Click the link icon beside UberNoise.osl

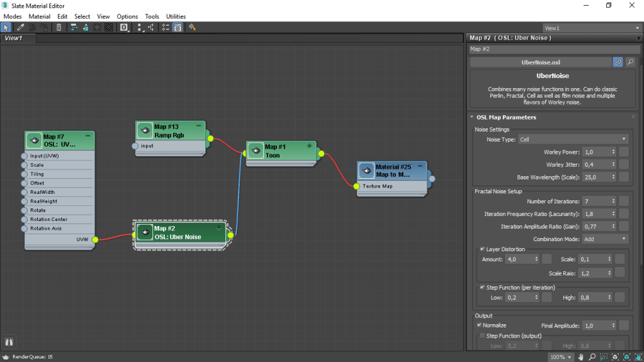(618, 62)
